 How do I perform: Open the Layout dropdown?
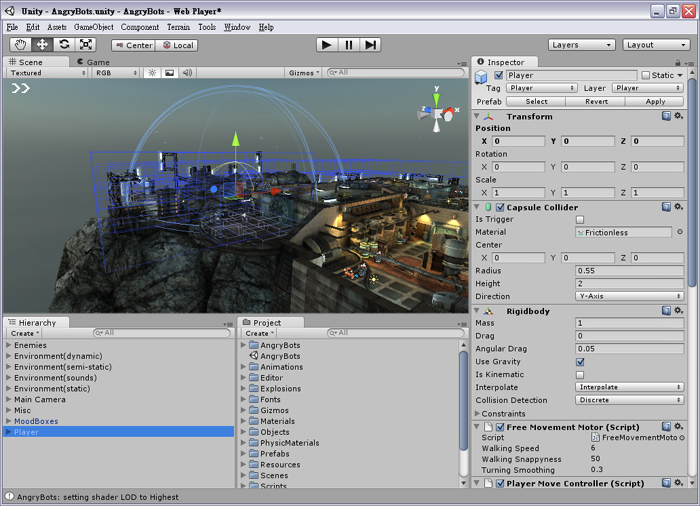tap(656, 45)
